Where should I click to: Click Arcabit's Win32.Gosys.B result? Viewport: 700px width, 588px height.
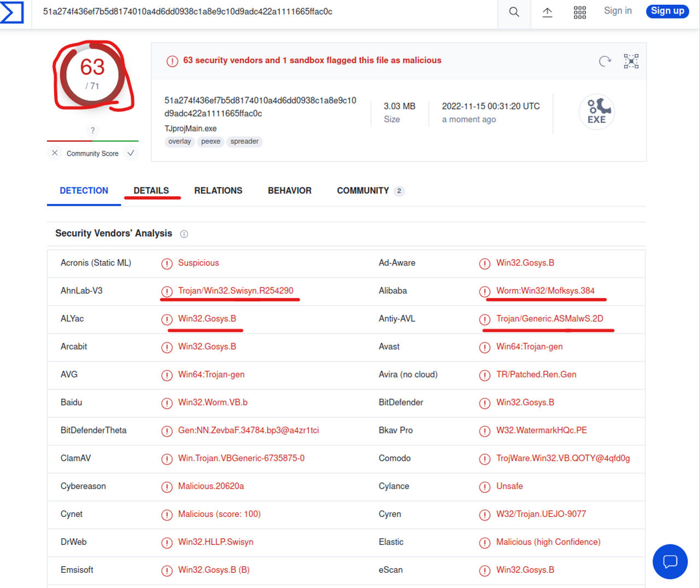207,346
